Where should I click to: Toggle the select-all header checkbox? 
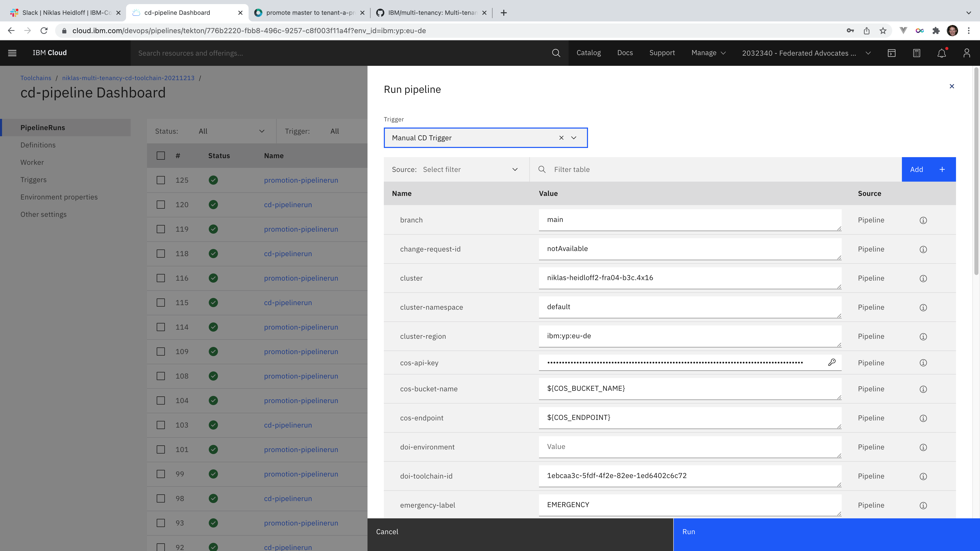[x=161, y=156]
